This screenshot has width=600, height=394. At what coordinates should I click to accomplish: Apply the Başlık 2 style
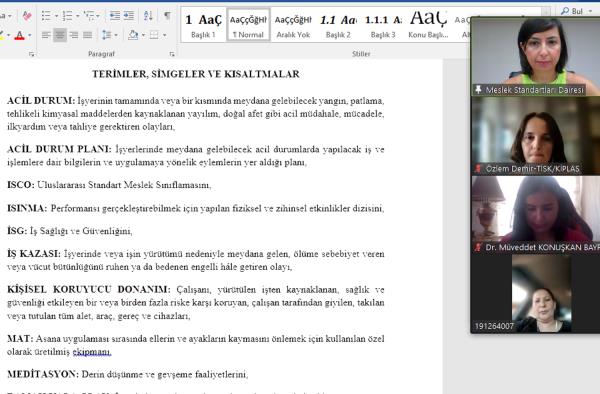pos(338,25)
